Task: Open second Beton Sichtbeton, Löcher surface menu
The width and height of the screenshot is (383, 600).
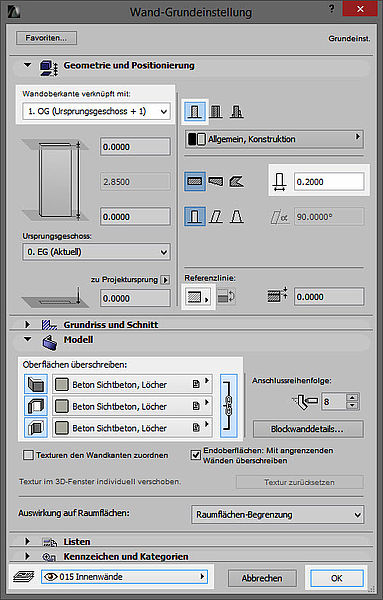Action: point(132,406)
